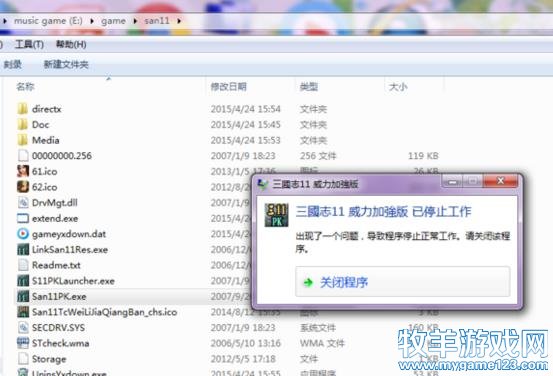Click the error dialog title bar icon
Screen dimensions: 553x376
click(x=262, y=184)
